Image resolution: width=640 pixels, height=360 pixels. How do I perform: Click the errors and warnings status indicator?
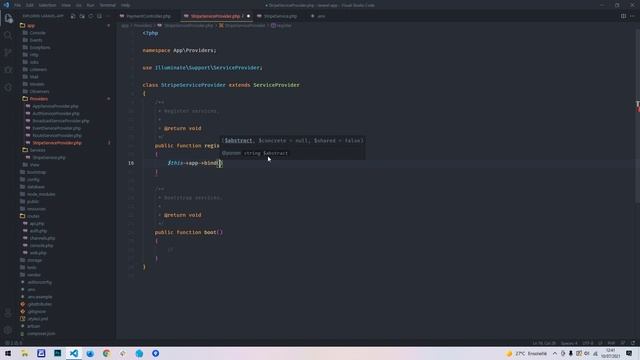tap(13, 343)
